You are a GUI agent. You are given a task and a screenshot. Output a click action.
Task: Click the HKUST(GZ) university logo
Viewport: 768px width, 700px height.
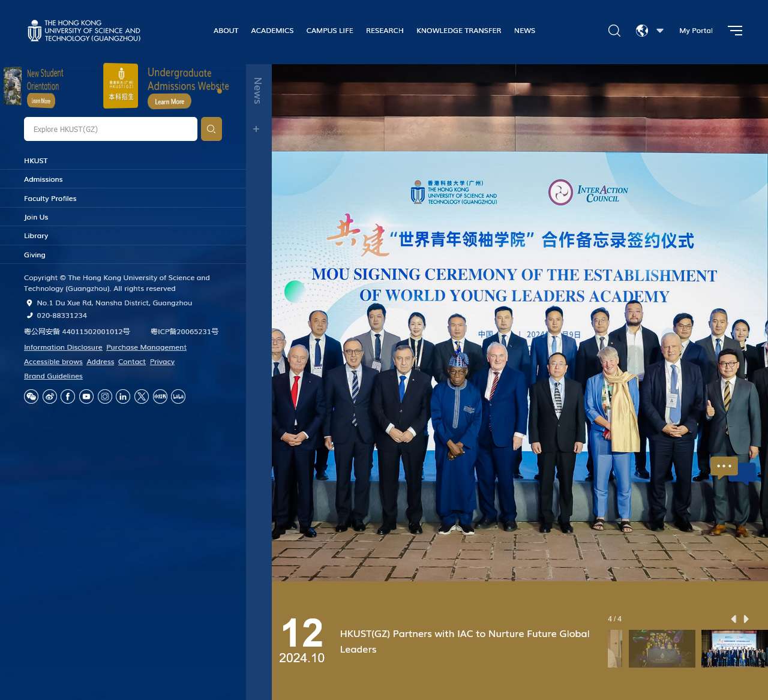coord(84,31)
